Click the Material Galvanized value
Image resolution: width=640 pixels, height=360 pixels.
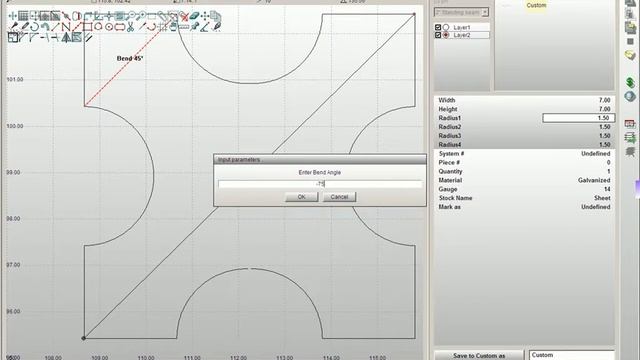pyautogui.click(x=594, y=180)
